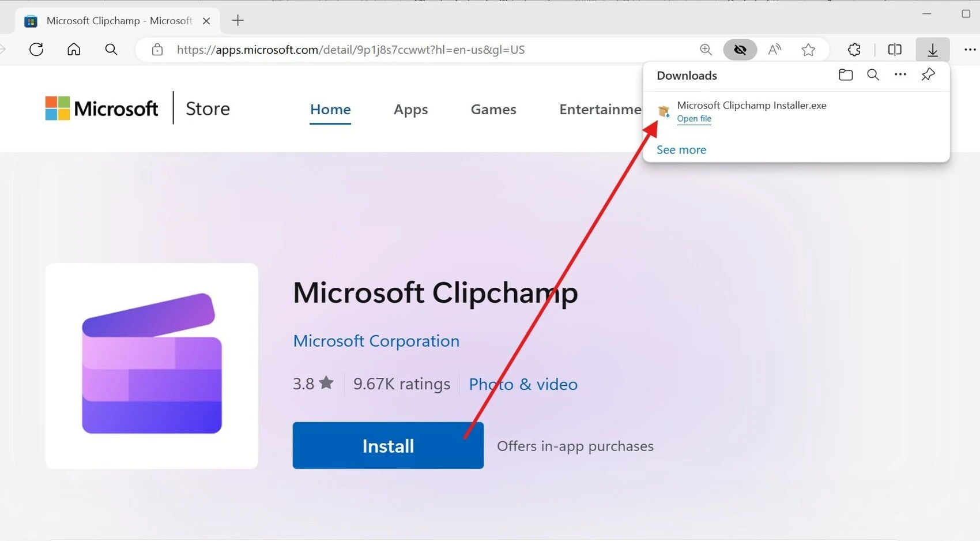Click the Microsoft Corporation publisher link
980x541 pixels.
coord(376,341)
